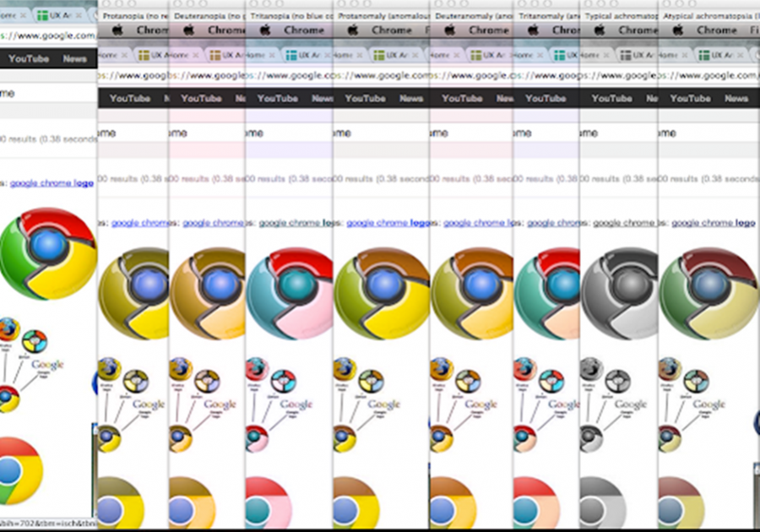Click the large Chrome logo in the Protanomaly window
The width and height of the screenshot is (760, 532).
(x=382, y=294)
